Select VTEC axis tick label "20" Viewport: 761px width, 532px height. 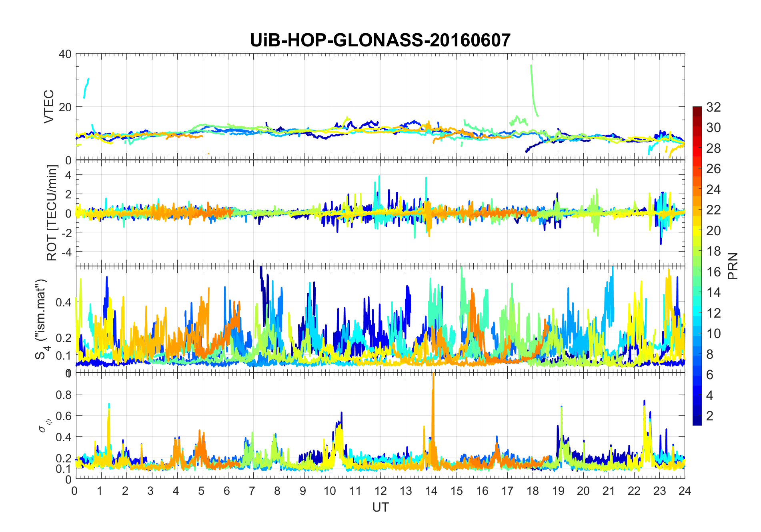point(65,107)
